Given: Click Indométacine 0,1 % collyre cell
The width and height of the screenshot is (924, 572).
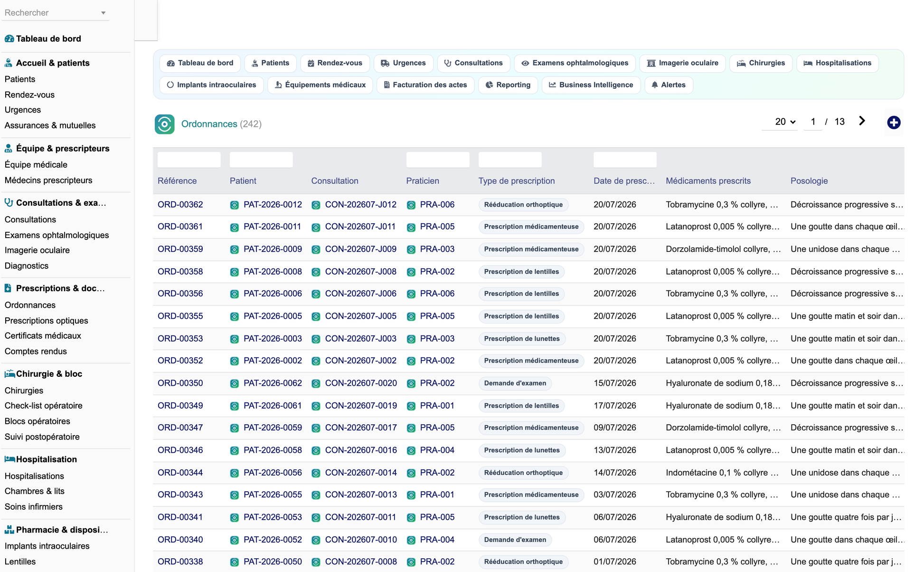Looking at the screenshot, I should [722, 473].
